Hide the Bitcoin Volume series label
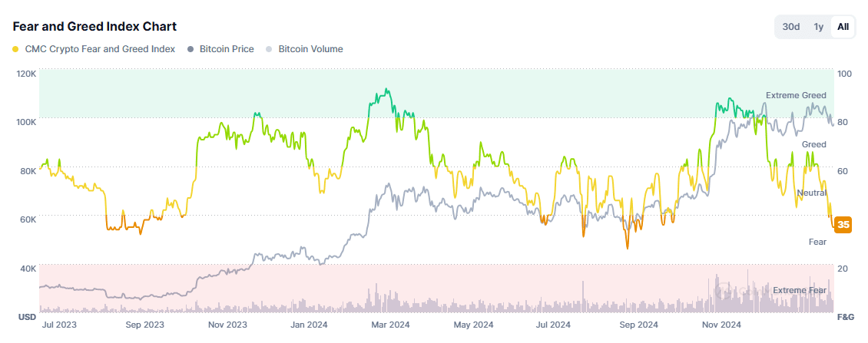Screen dimensions: 868x343 310,49
